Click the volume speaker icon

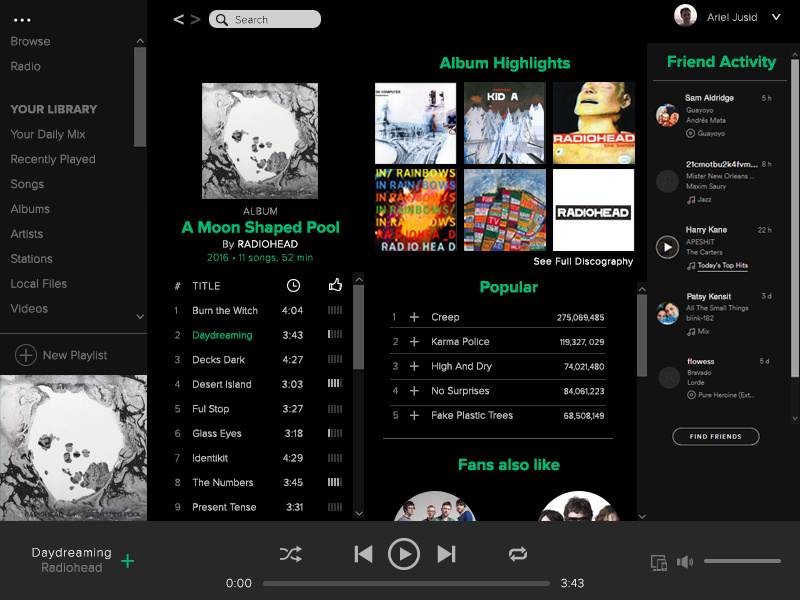pos(685,561)
